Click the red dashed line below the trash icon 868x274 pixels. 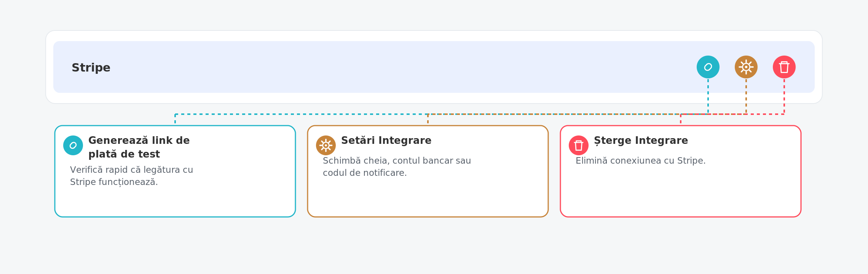pos(784,95)
